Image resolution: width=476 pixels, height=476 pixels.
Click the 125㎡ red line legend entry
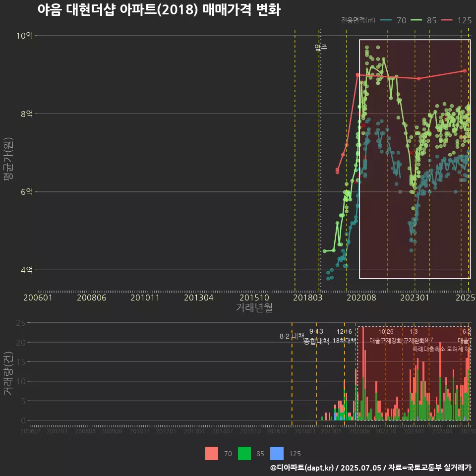click(x=456, y=20)
